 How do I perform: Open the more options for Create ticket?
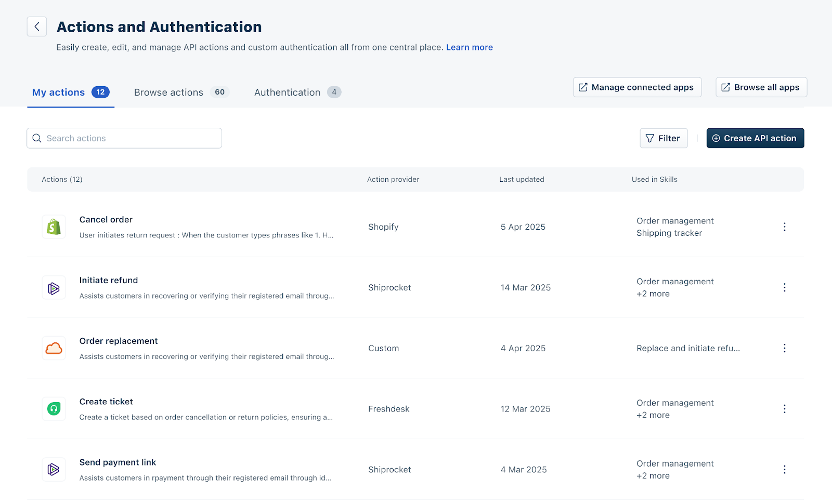784,409
